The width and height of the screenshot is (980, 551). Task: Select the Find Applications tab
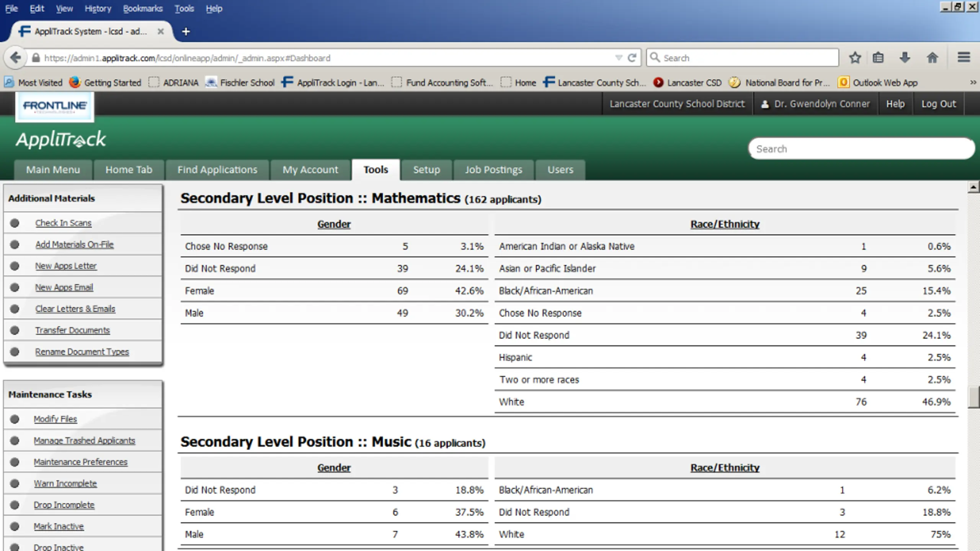[x=217, y=170]
